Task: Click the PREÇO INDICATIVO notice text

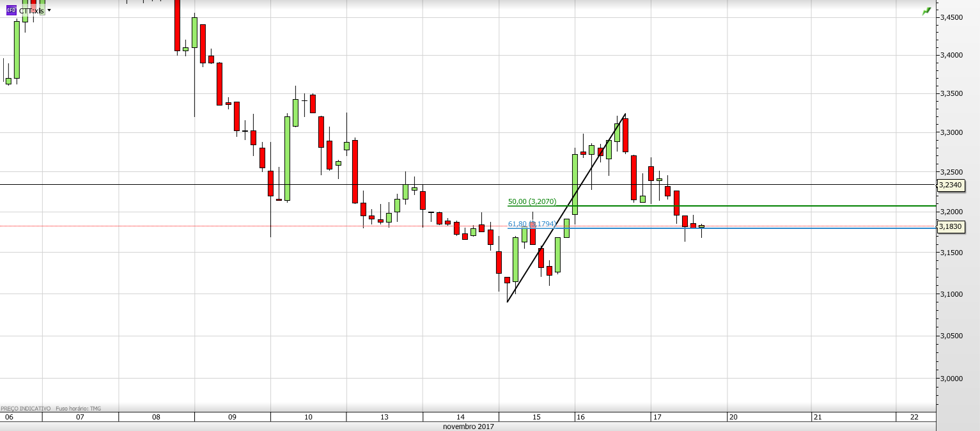Action: pos(26,409)
